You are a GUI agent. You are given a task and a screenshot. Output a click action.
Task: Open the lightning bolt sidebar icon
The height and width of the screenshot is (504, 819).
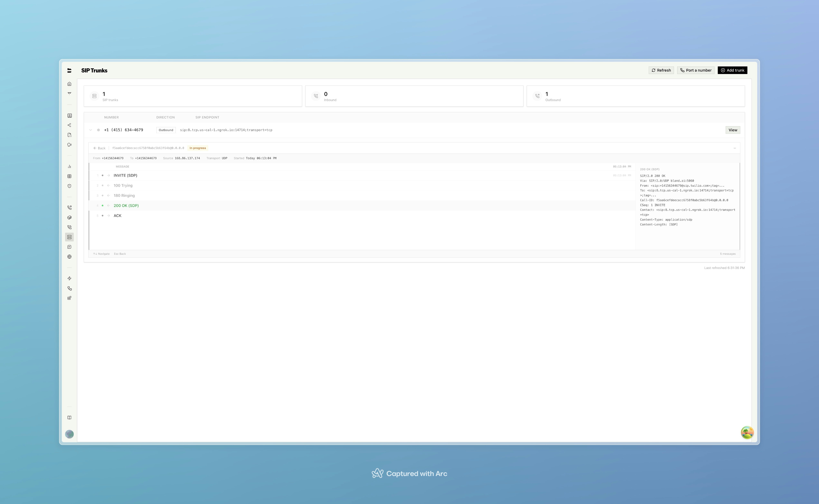pyautogui.click(x=69, y=278)
